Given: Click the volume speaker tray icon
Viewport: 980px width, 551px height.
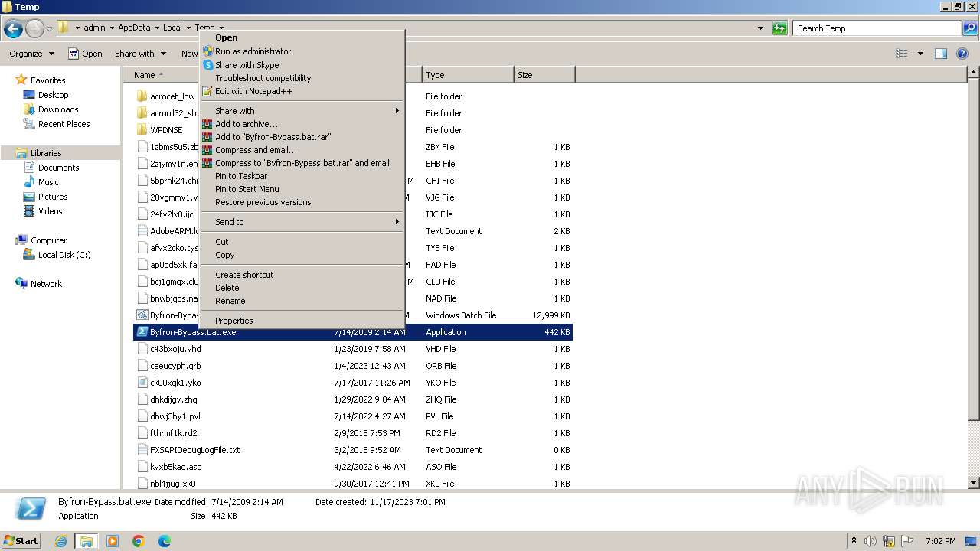Looking at the screenshot, I should (871, 541).
